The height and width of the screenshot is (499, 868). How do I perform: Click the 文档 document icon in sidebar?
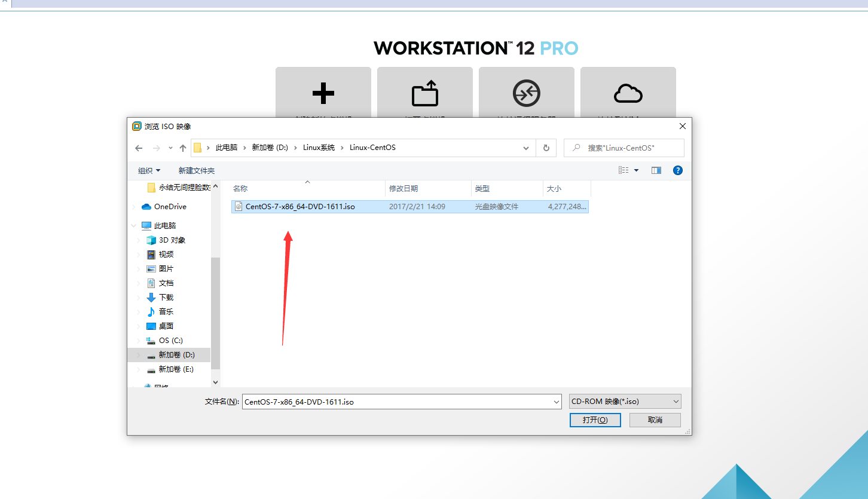point(151,283)
